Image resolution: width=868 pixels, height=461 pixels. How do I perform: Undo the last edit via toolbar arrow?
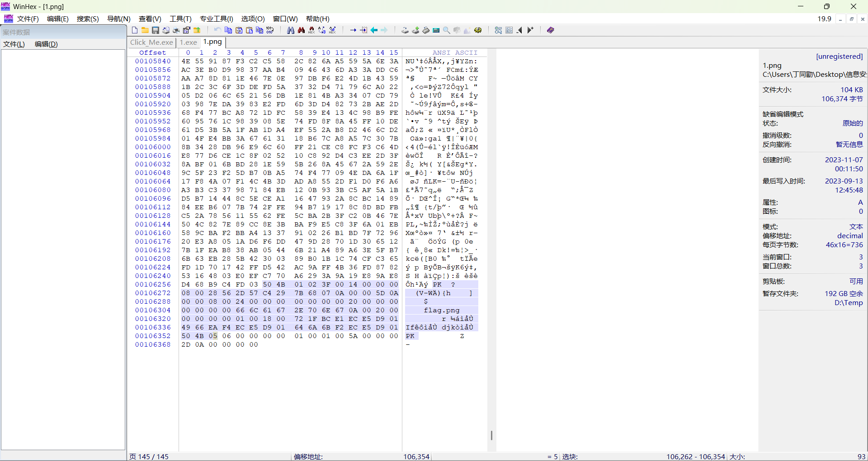218,30
